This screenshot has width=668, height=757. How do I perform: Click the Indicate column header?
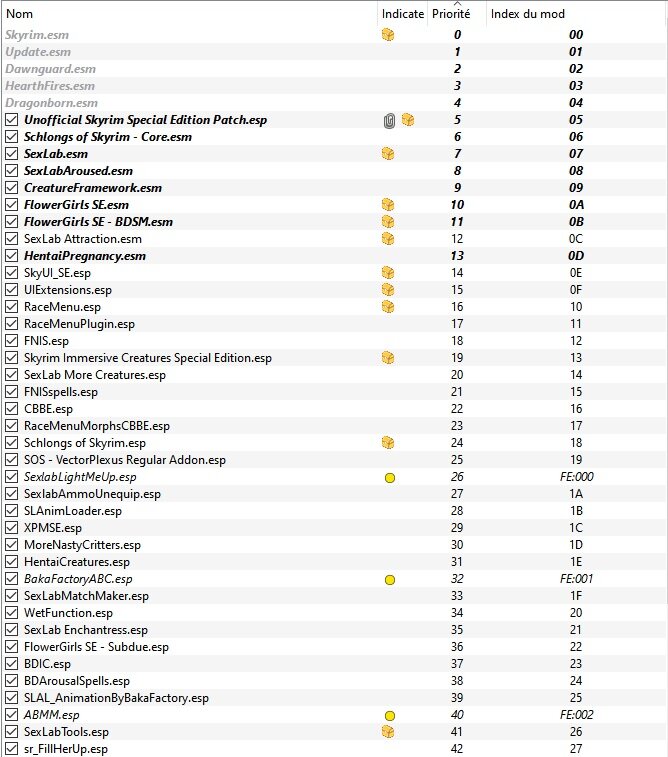coord(403,14)
